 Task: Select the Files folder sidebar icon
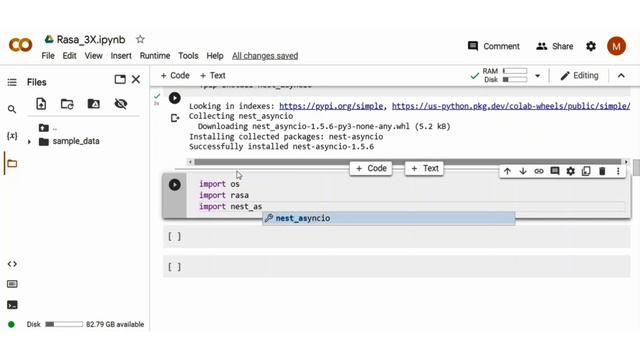[x=12, y=164]
